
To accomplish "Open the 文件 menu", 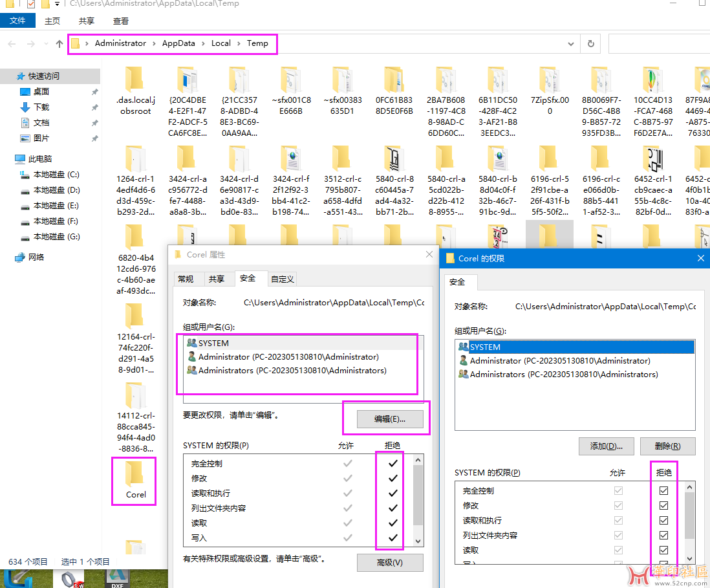I will (x=17, y=21).
